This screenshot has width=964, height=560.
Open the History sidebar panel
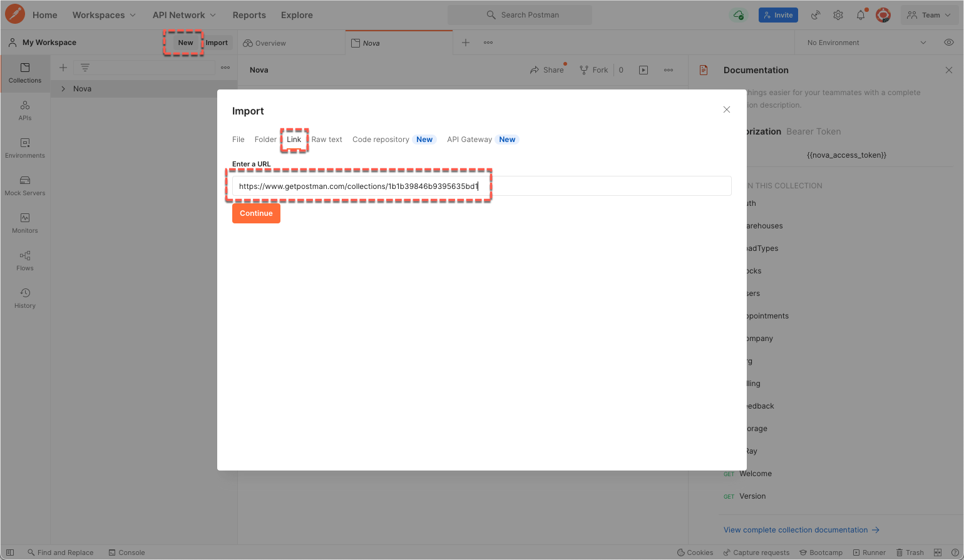tap(25, 298)
